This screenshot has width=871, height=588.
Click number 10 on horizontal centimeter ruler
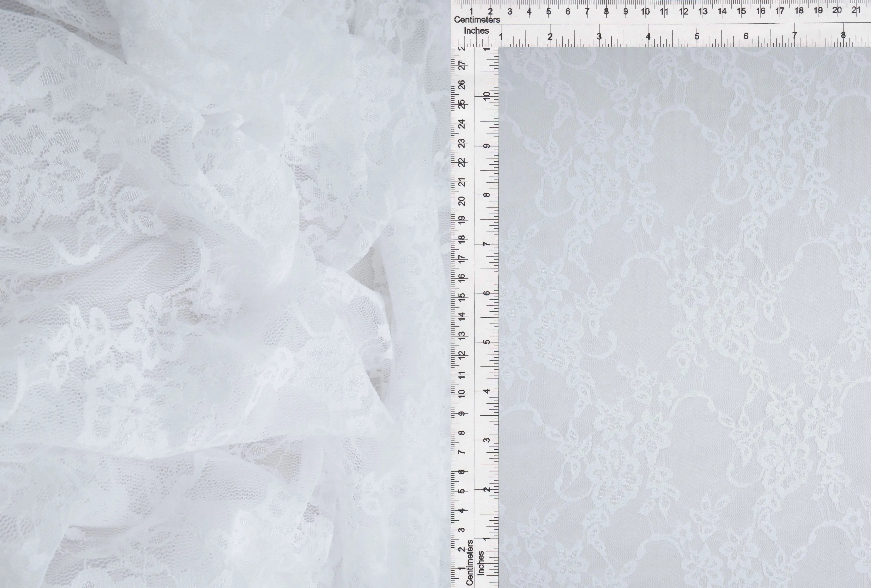(645, 12)
